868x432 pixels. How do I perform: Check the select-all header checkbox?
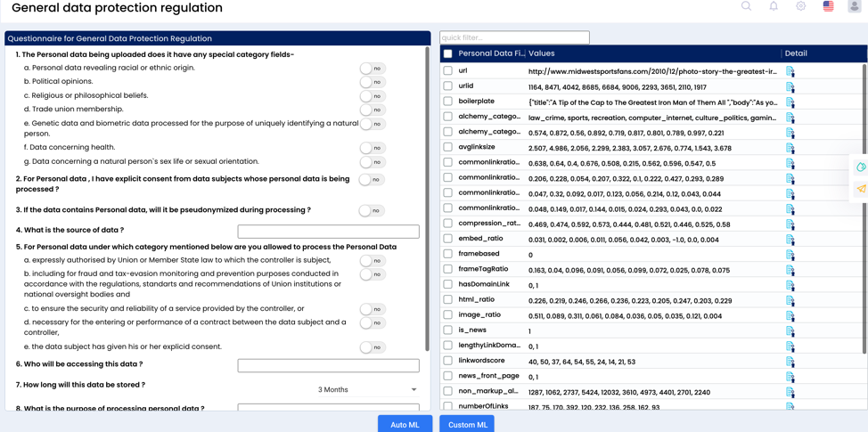click(x=448, y=53)
